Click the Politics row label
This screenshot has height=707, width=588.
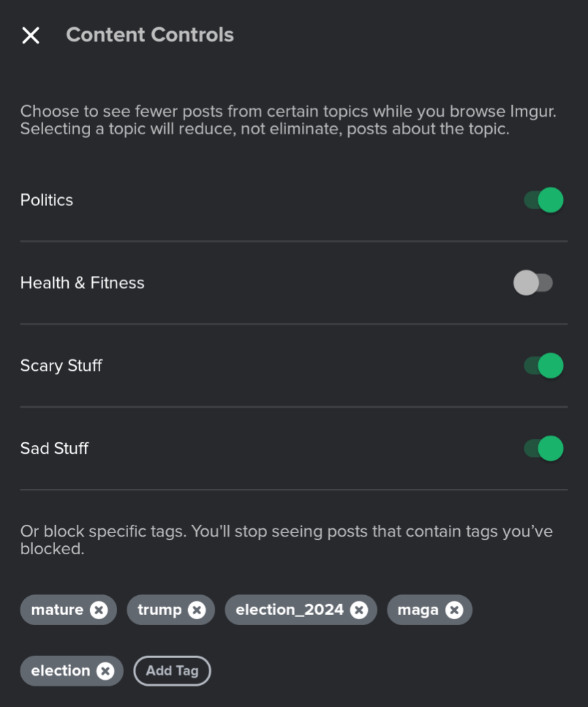(46, 200)
